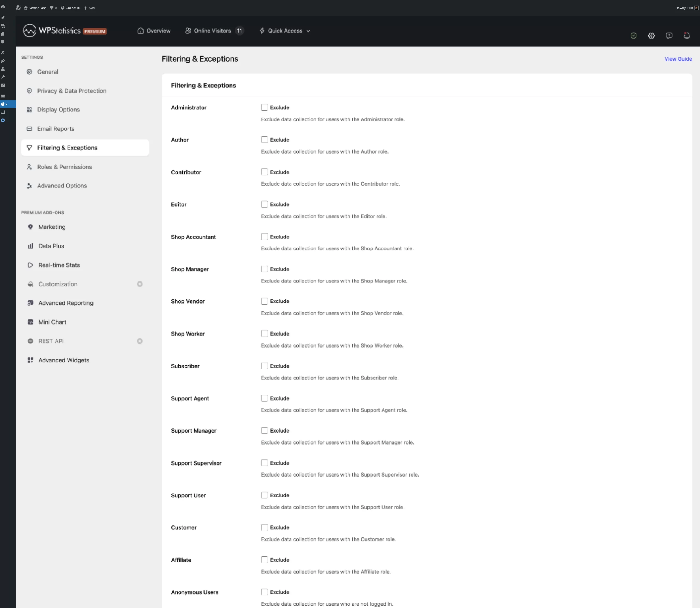
Task: Open the View Guide link
Action: click(x=678, y=59)
